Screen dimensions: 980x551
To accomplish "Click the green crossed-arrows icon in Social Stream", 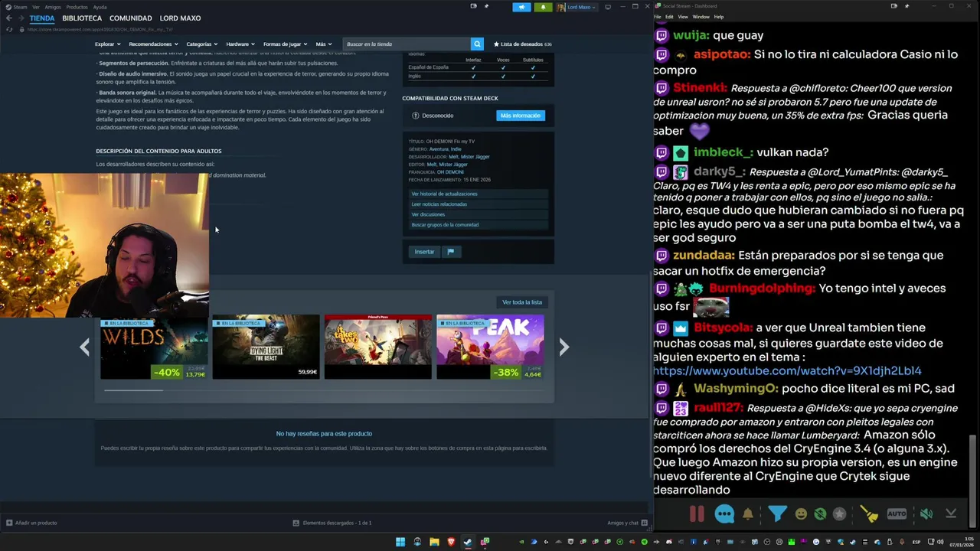I will [x=820, y=514].
